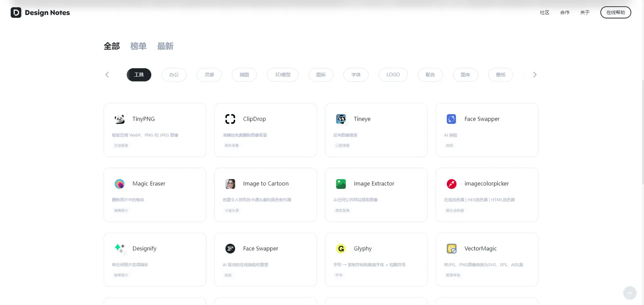Go to the 合作 navigation link
The height and width of the screenshot is (305, 644).
pyautogui.click(x=565, y=12)
